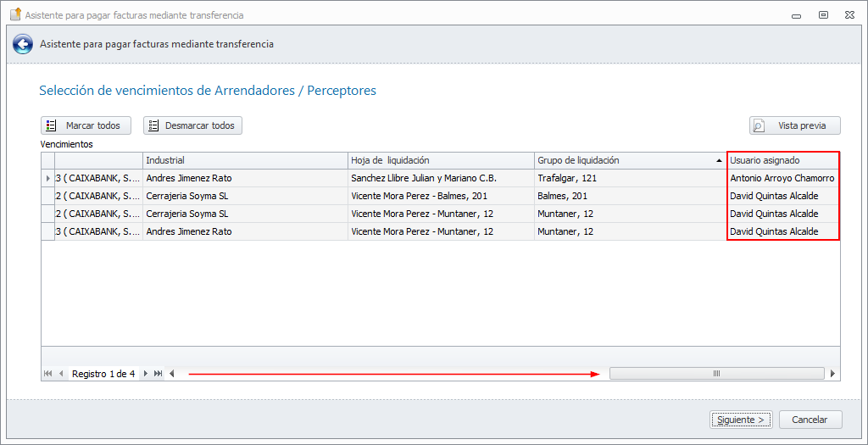The height and width of the screenshot is (445, 868).
Task: Jump to last record in navigator
Action: coord(159,374)
